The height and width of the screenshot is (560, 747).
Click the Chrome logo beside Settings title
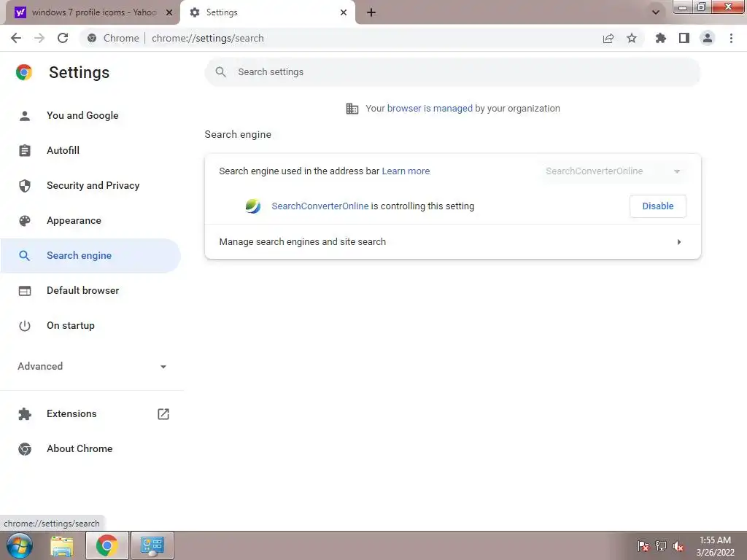[x=24, y=72]
